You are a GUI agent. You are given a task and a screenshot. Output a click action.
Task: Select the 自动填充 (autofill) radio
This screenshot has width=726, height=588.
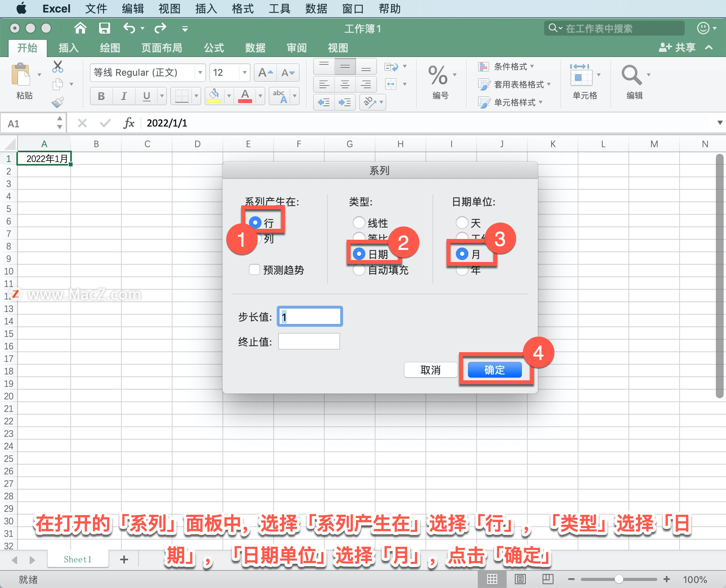(359, 270)
